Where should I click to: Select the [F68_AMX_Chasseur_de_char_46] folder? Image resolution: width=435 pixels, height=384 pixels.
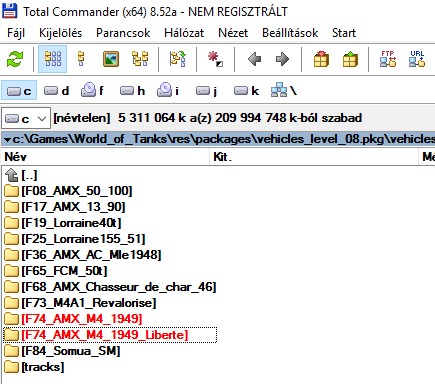pos(119,287)
